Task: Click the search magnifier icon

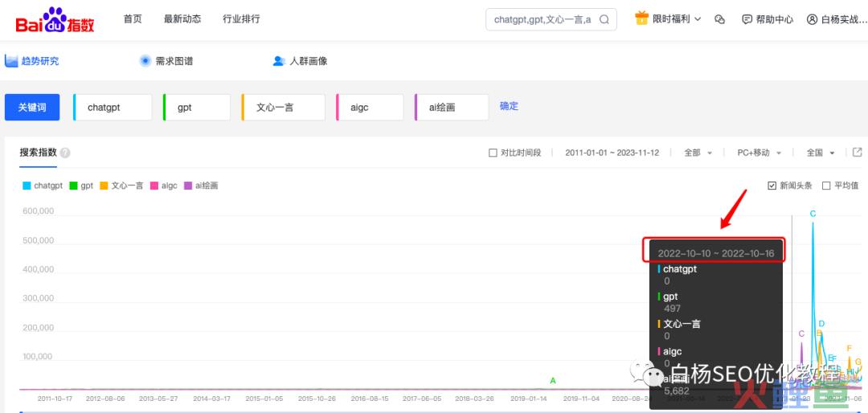Action: 604,19
